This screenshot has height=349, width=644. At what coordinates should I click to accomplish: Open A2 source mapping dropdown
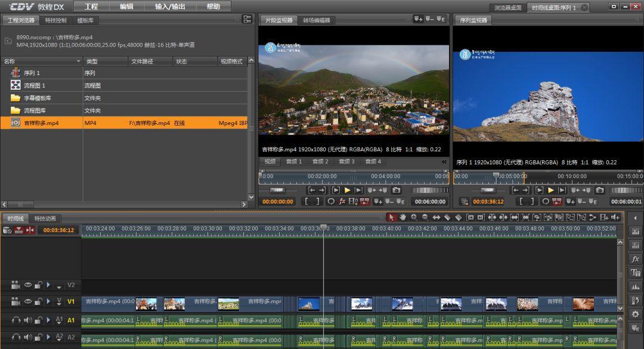(x=59, y=337)
